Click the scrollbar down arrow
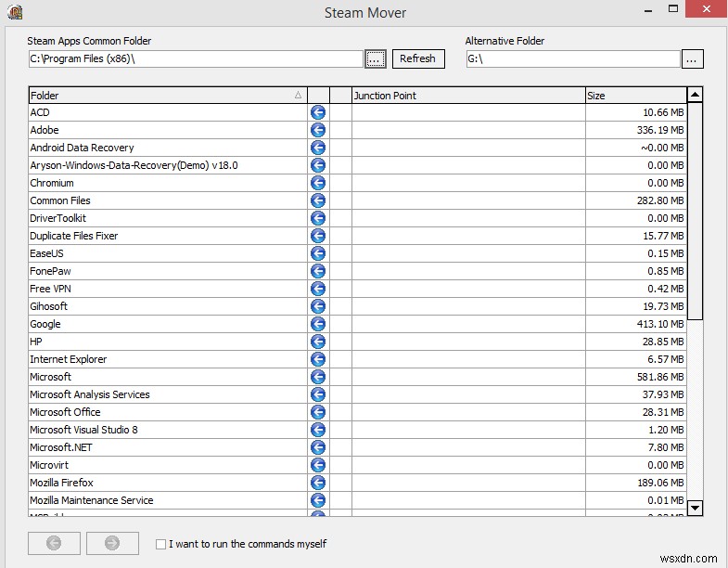The width and height of the screenshot is (728, 568). coord(695,508)
